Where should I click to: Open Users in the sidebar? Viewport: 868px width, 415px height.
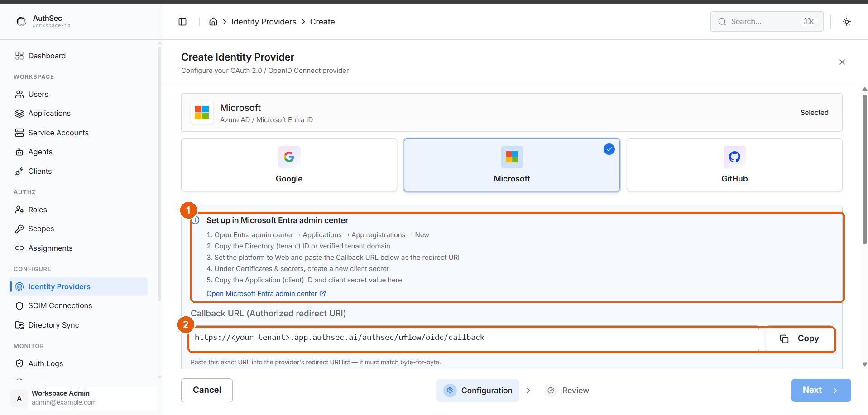point(79,94)
